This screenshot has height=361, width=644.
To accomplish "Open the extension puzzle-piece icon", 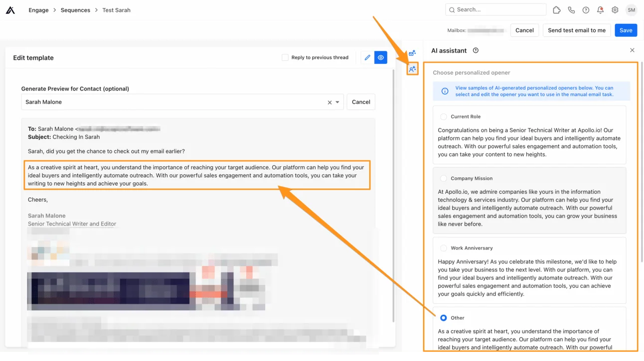I will pyautogui.click(x=557, y=10).
